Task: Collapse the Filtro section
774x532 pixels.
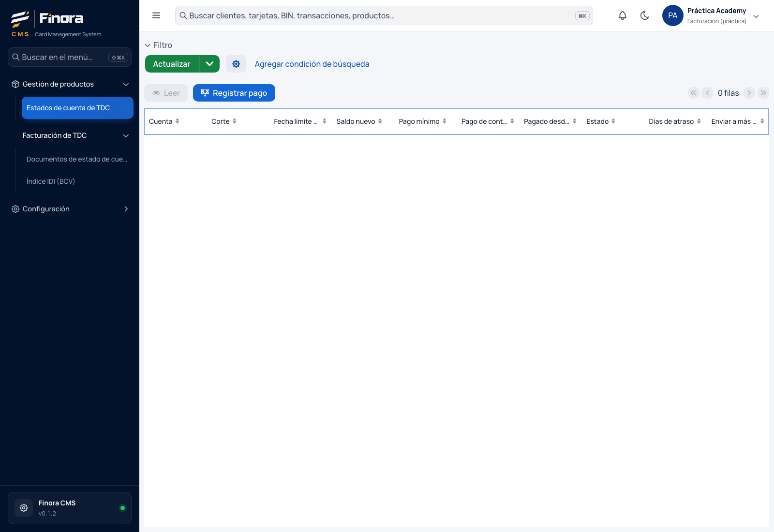Action: pyautogui.click(x=158, y=45)
